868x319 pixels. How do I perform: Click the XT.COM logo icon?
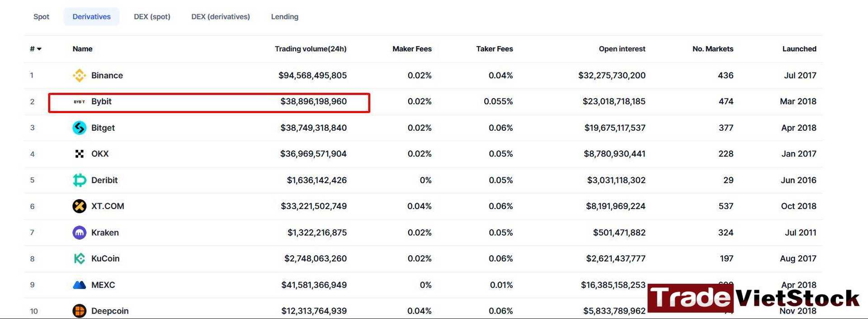click(x=79, y=206)
